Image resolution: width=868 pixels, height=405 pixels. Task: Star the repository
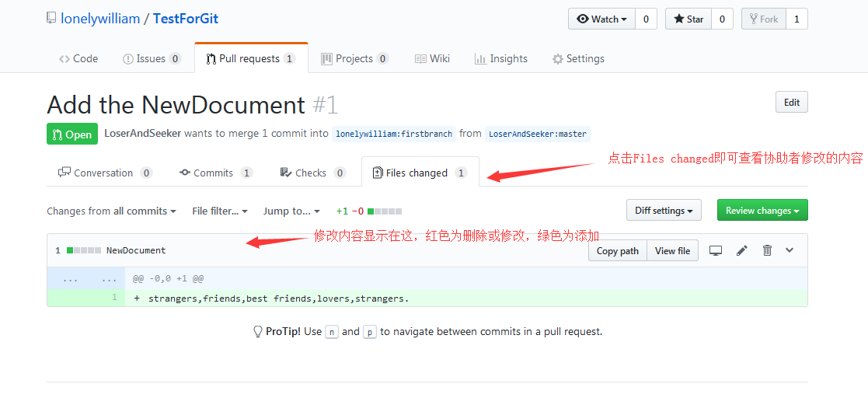(x=688, y=19)
